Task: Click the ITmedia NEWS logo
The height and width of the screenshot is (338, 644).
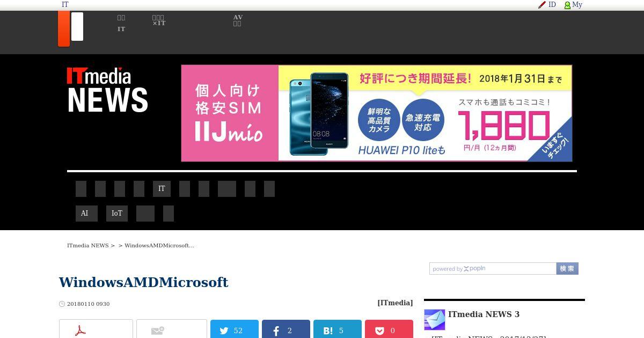Action: pos(107,90)
